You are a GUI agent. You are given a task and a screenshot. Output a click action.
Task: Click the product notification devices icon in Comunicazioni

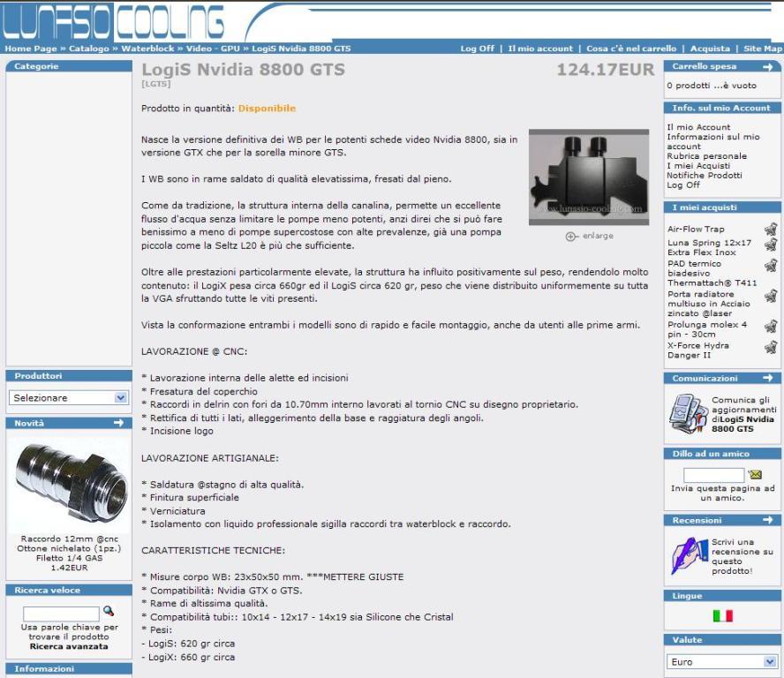click(688, 413)
